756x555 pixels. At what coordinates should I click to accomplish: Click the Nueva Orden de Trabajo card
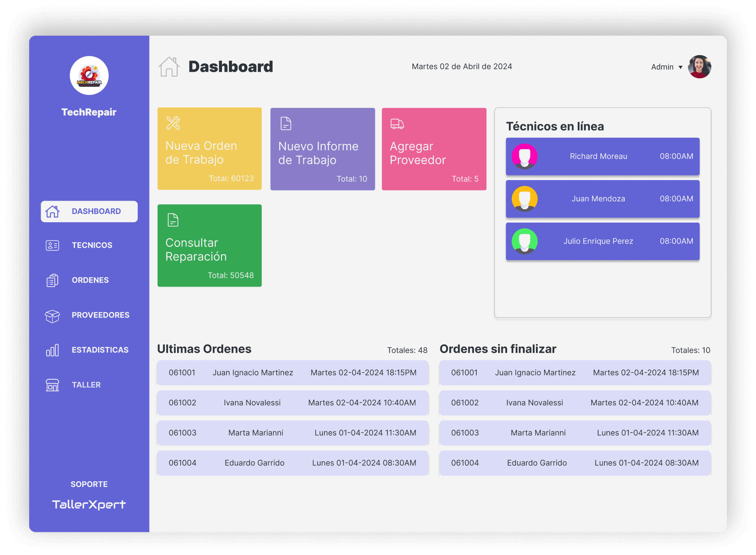coord(209,149)
